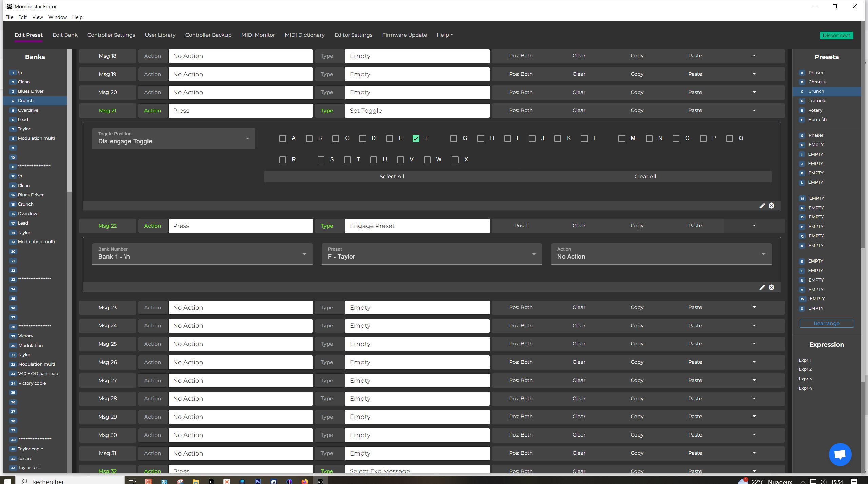This screenshot has width=868, height=484.
Task: Open the blue chat support bubble
Action: pyautogui.click(x=840, y=454)
